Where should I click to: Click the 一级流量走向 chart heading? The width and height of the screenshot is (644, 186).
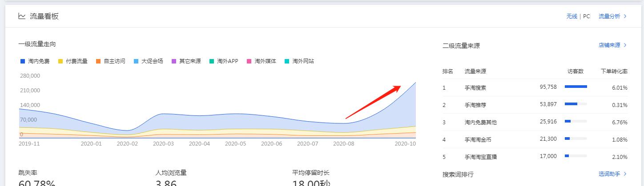pos(37,44)
